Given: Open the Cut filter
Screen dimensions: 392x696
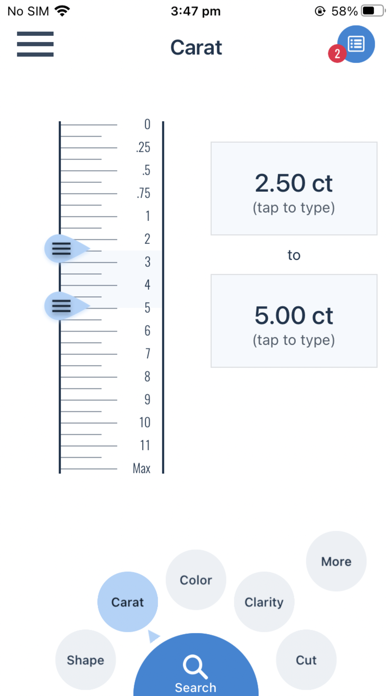Looking at the screenshot, I should [306, 660].
